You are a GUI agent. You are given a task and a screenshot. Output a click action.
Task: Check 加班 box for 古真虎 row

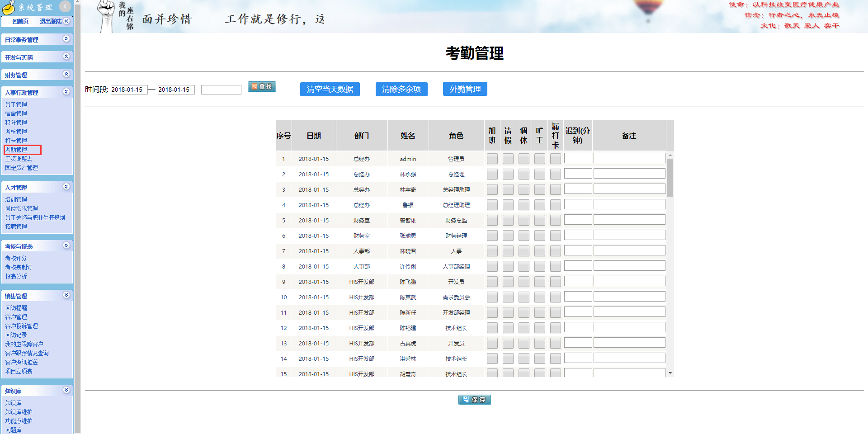[492, 343]
